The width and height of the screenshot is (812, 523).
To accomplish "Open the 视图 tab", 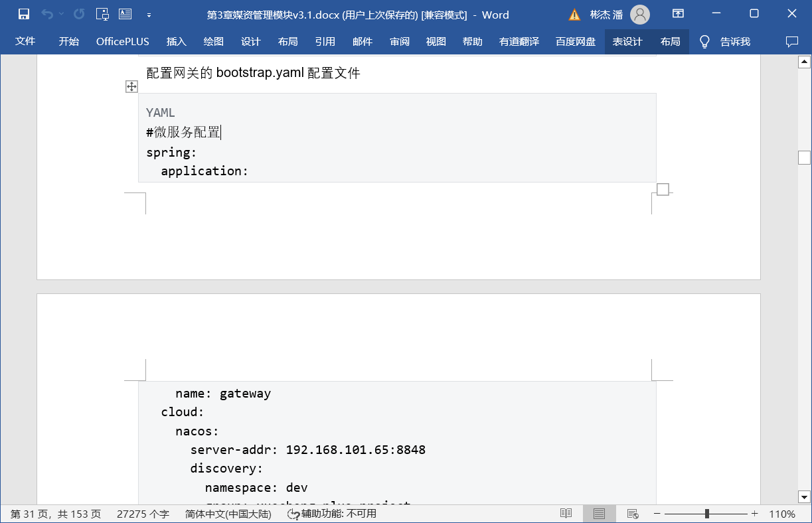I will [x=436, y=41].
